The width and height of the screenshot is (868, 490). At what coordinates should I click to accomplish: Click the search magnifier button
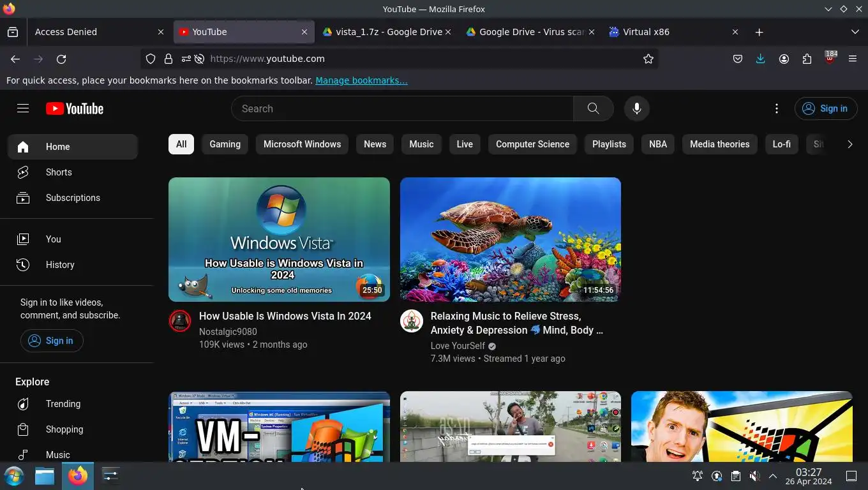click(593, 108)
